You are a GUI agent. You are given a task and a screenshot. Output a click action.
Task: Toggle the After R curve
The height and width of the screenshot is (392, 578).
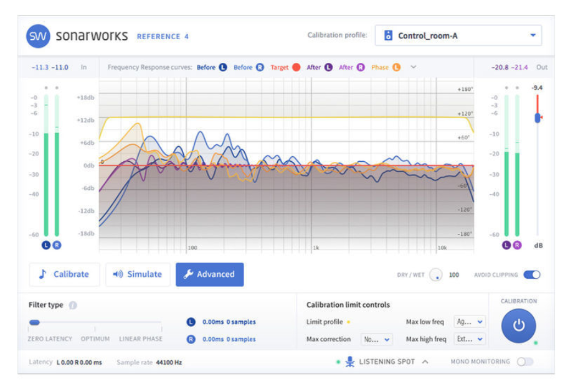(x=361, y=67)
